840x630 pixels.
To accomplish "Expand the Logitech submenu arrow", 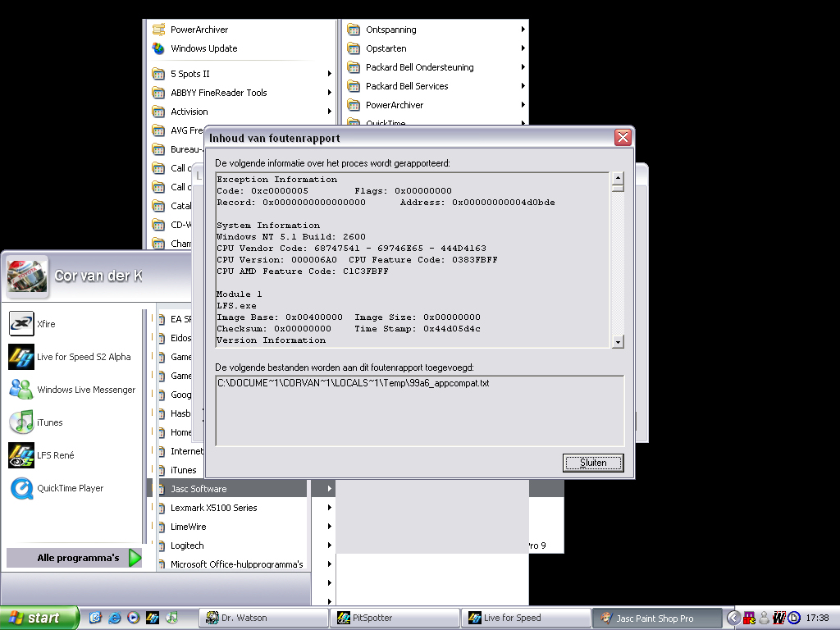I will point(330,546).
